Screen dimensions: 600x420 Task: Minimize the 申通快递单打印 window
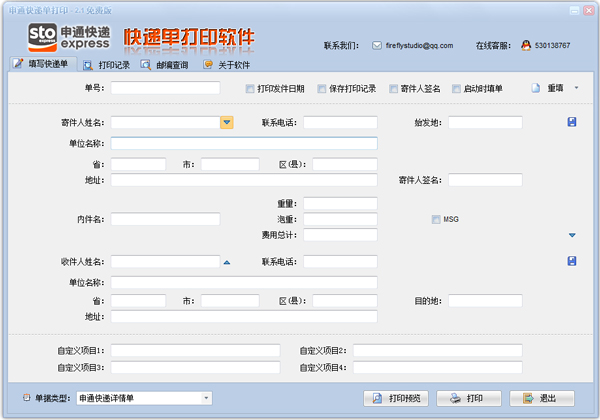coord(575,10)
